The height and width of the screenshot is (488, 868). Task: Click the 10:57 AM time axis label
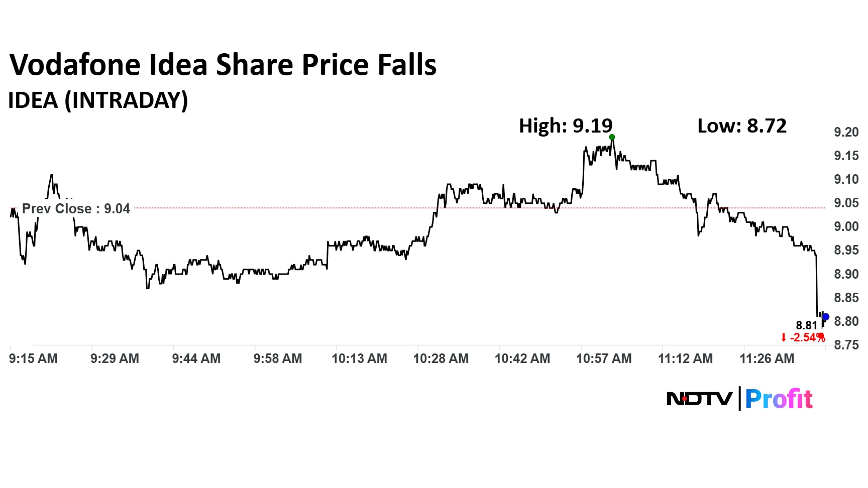coord(603,358)
